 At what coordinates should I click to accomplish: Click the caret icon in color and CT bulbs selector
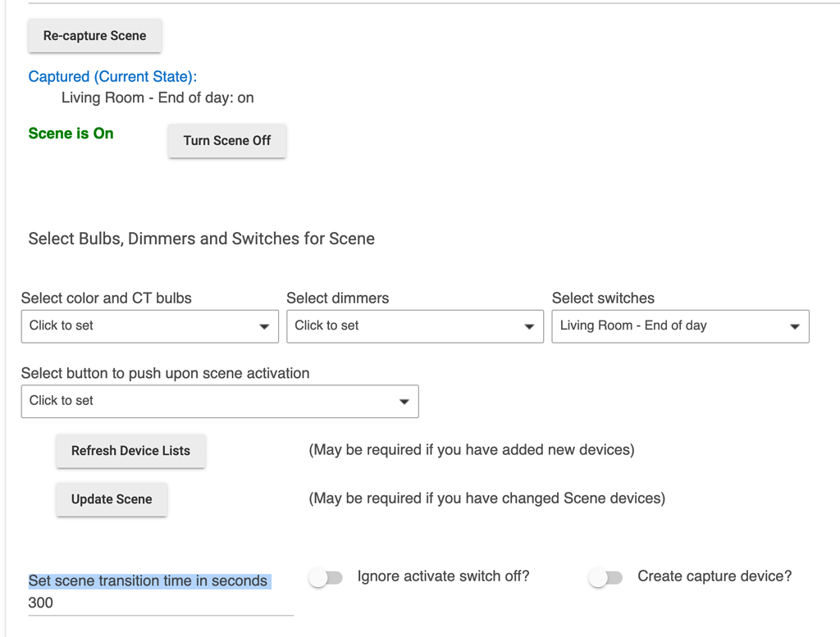click(264, 326)
